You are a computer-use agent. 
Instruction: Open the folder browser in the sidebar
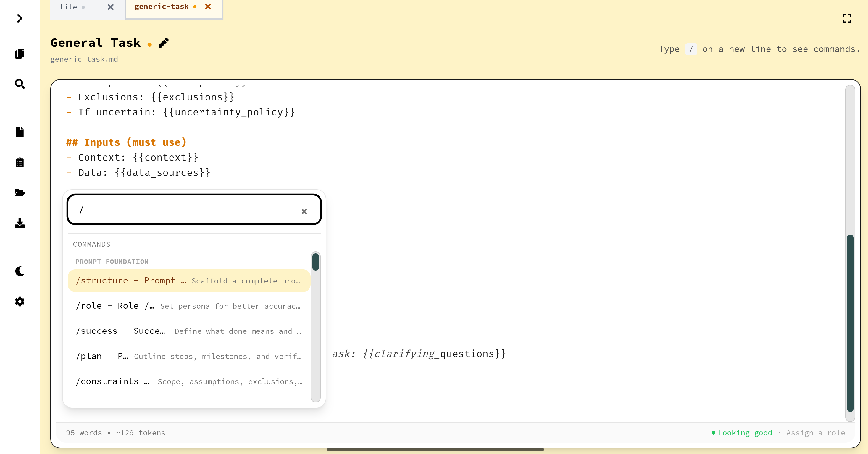coord(20,192)
